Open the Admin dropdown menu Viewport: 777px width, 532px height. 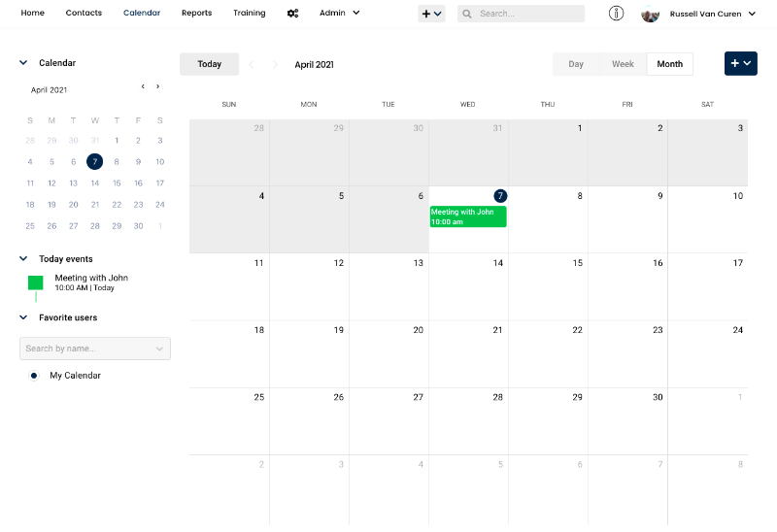pos(339,14)
